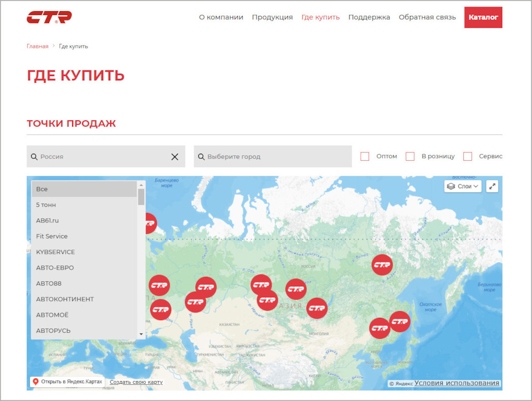Click list scrollbar down arrow
This screenshot has height=401, width=532.
tap(141, 334)
